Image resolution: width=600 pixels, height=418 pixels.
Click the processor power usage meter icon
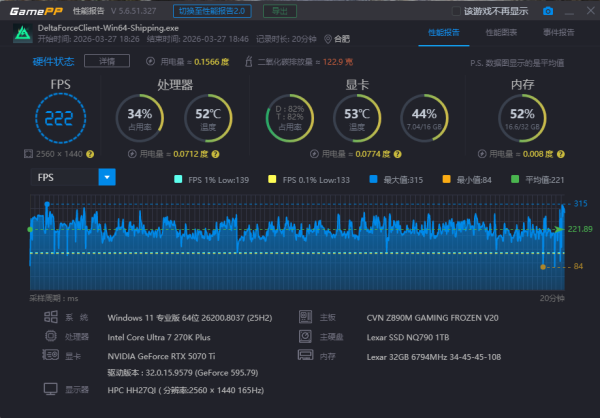tap(132, 154)
